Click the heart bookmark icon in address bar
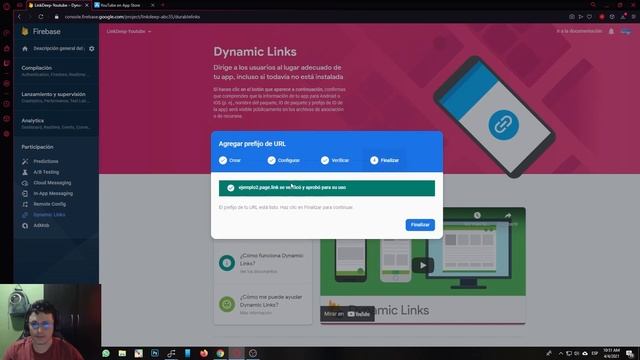Viewport: 640px width, 360px height. coord(589,17)
